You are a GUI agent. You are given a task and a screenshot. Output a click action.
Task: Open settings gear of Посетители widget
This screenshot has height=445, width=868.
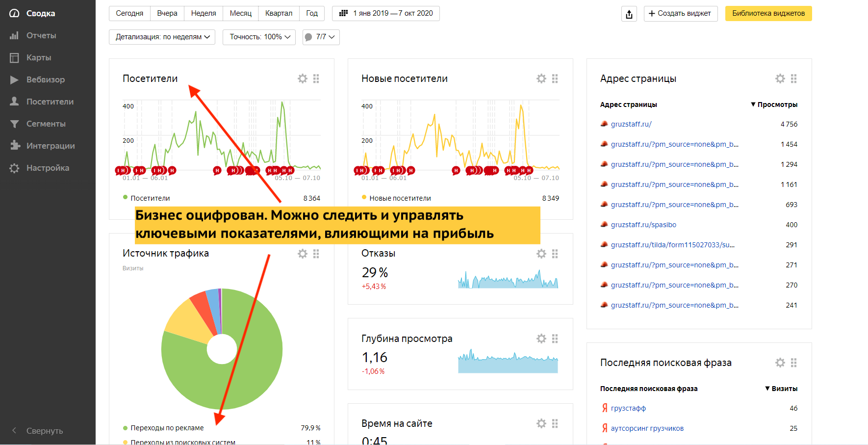tap(303, 79)
